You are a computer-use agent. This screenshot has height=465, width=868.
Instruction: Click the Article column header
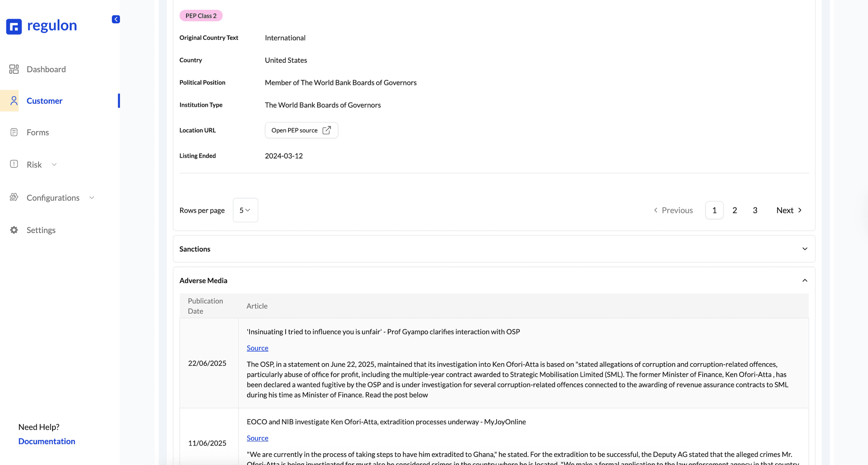tap(257, 306)
